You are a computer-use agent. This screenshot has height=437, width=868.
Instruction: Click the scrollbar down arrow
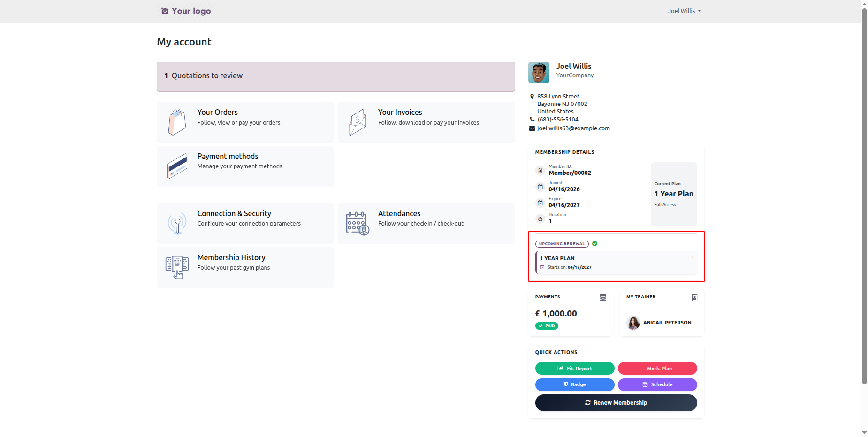864,433
